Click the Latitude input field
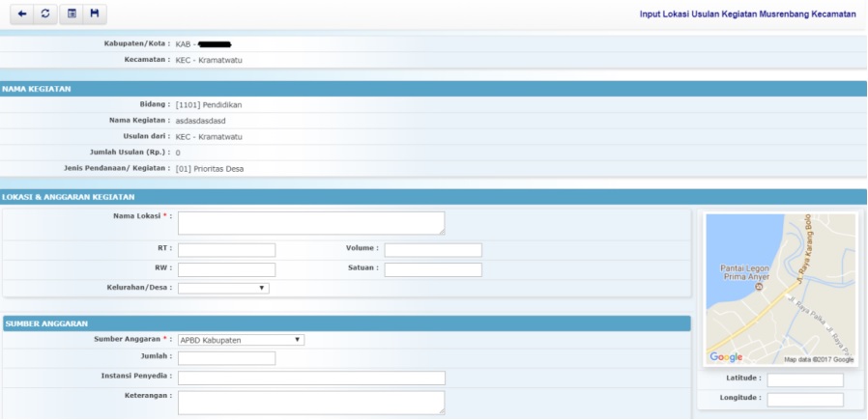Screen dimensions: 868x420 (804, 379)
